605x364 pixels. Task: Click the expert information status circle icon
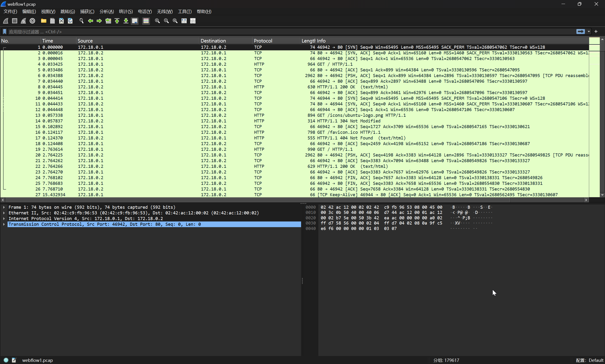6,360
